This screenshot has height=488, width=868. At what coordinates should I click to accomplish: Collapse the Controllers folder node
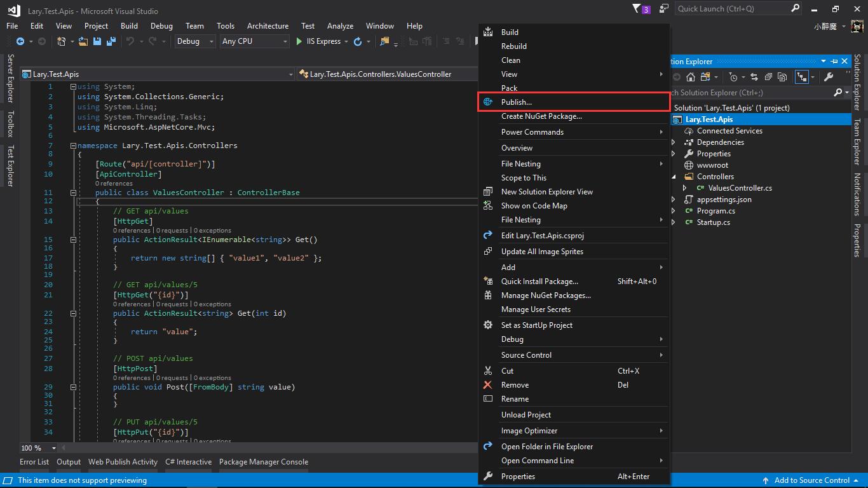click(674, 177)
